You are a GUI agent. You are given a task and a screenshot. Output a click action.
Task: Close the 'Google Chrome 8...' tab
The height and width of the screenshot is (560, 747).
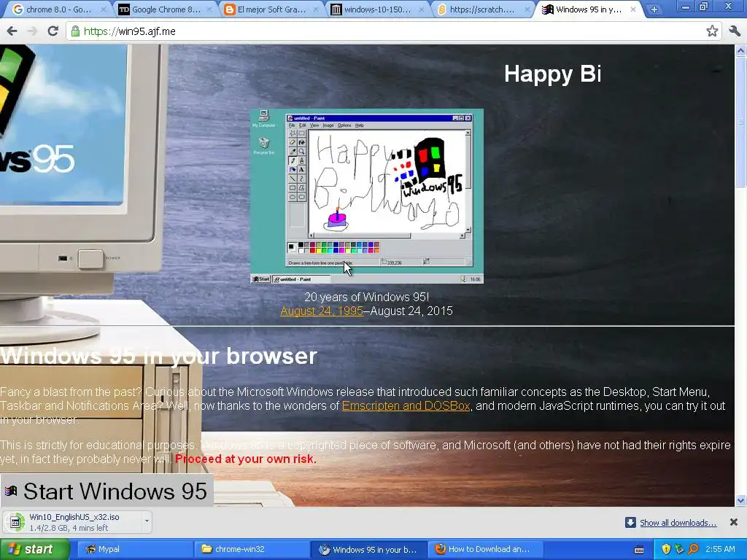tap(209, 9)
